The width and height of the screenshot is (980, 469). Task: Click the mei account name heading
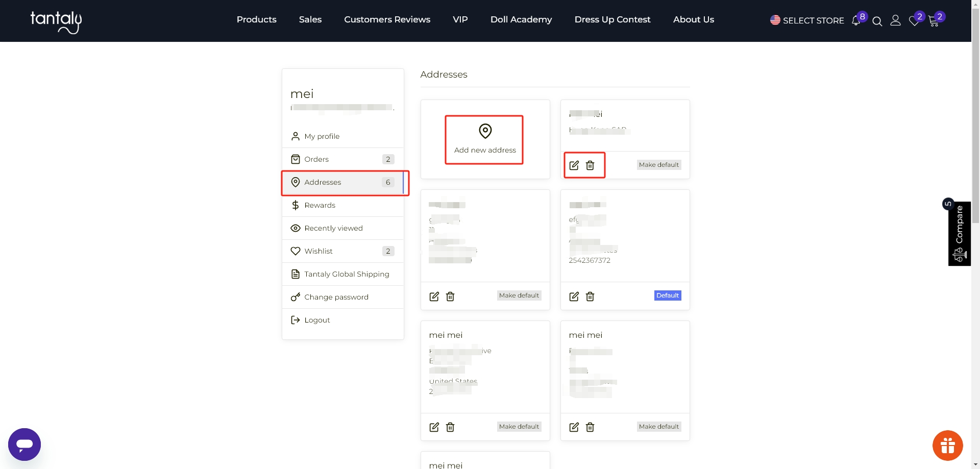[302, 94]
